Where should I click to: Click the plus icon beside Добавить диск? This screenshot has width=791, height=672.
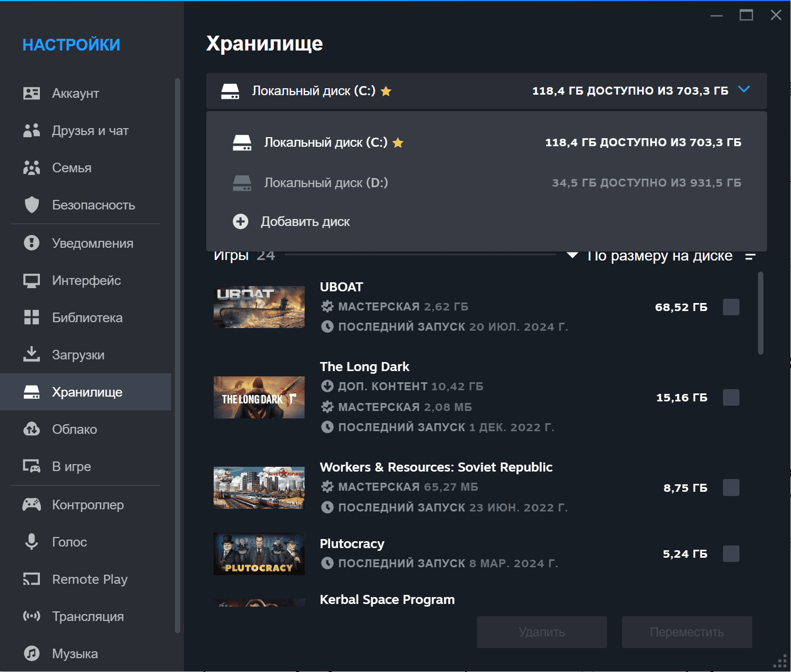tap(240, 221)
